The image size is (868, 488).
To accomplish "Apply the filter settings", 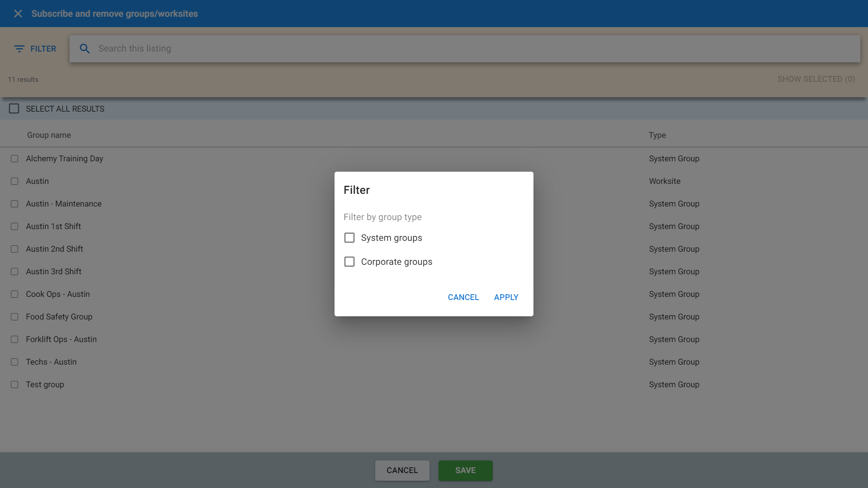I will tap(506, 297).
